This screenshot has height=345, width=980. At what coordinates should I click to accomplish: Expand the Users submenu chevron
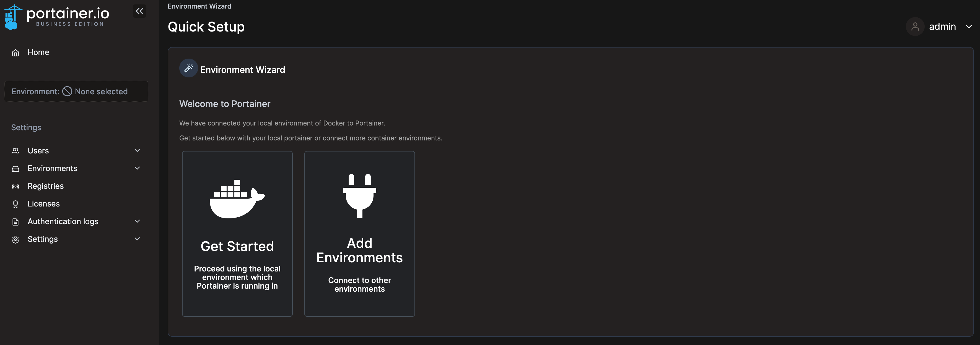tap(137, 150)
